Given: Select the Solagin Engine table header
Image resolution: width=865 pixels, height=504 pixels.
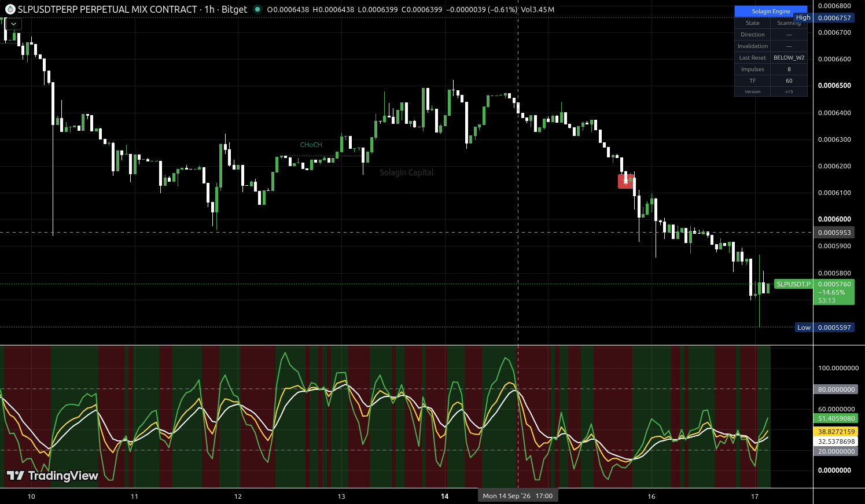Looking at the screenshot, I should click(771, 11).
